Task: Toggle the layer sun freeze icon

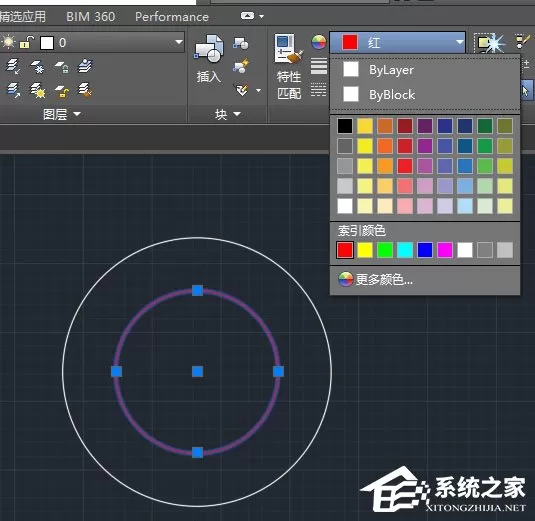Action: click(x=8, y=42)
